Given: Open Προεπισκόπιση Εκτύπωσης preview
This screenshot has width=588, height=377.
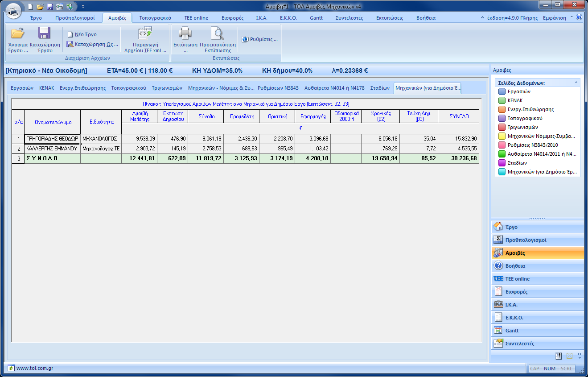Looking at the screenshot, I should point(218,40).
